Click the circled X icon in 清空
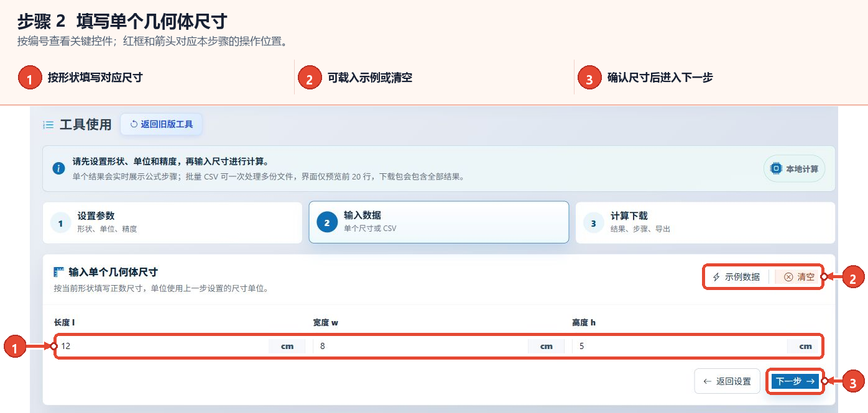The width and height of the screenshot is (868, 413). pos(788,277)
